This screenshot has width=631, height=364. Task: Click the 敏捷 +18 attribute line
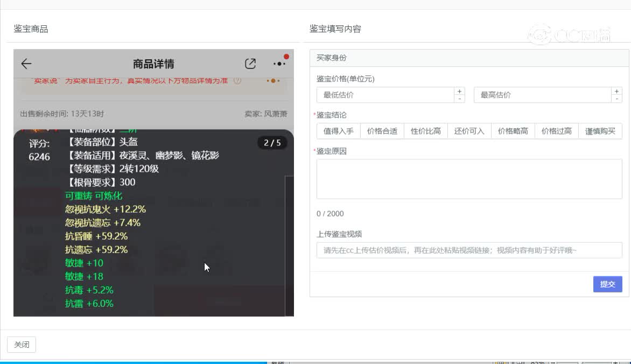(84, 277)
